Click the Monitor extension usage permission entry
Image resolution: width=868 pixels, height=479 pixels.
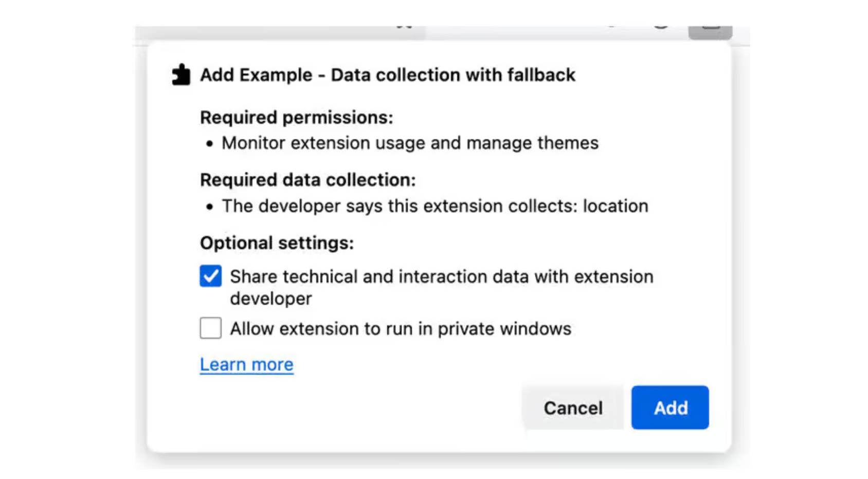click(x=409, y=143)
